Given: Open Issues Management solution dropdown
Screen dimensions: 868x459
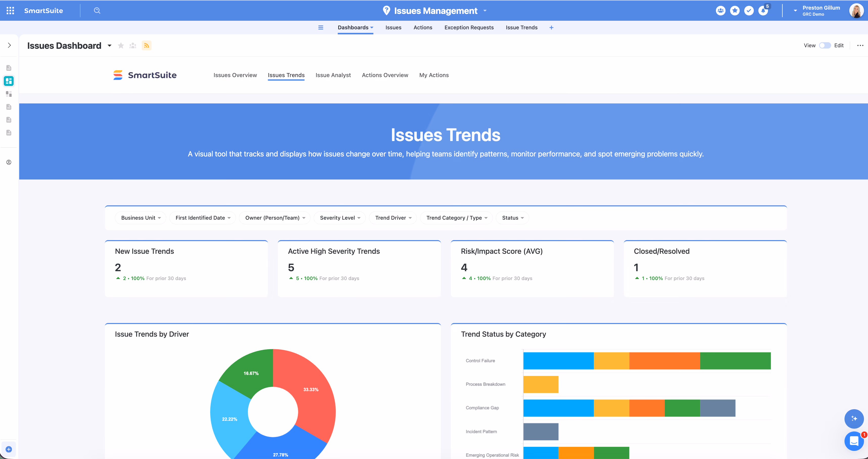Looking at the screenshot, I should pos(485,11).
